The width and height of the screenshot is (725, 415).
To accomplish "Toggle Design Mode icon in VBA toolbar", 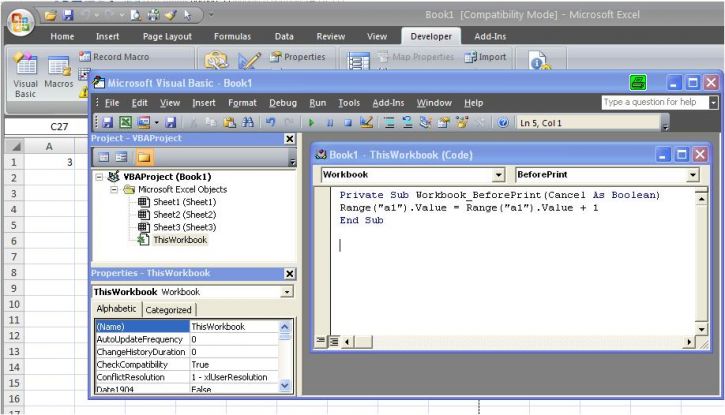I will click(366, 122).
